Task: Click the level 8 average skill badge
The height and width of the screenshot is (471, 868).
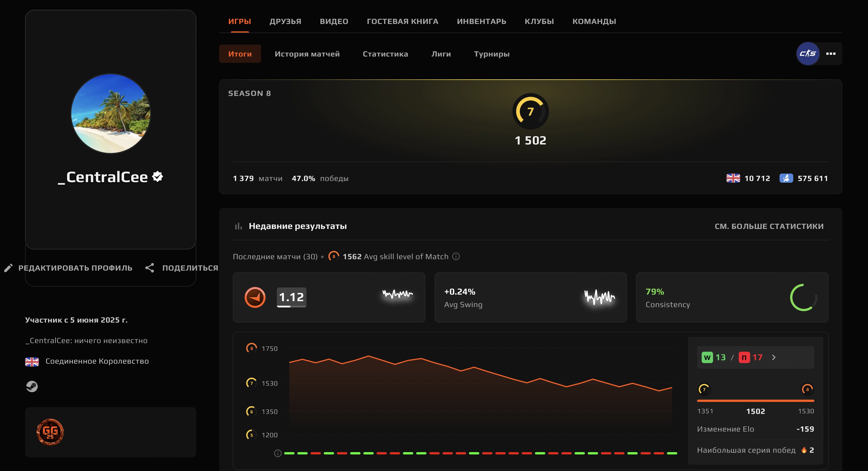Action: (334, 256)
